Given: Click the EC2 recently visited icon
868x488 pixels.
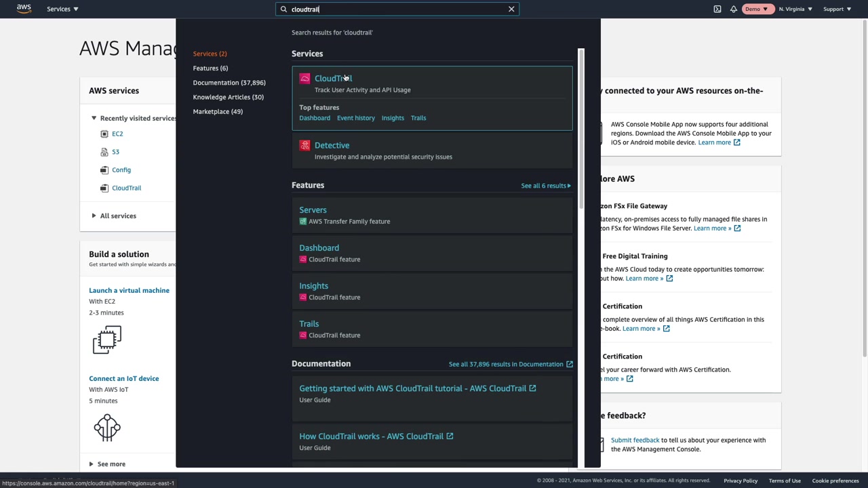Looking at the screenshot, I should point(104,134).
